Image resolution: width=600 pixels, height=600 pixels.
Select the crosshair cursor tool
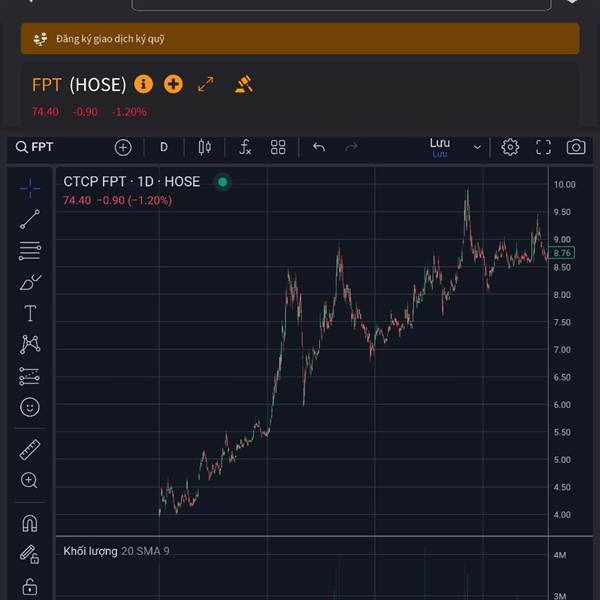pyautogui.click(x=29, y=188)
